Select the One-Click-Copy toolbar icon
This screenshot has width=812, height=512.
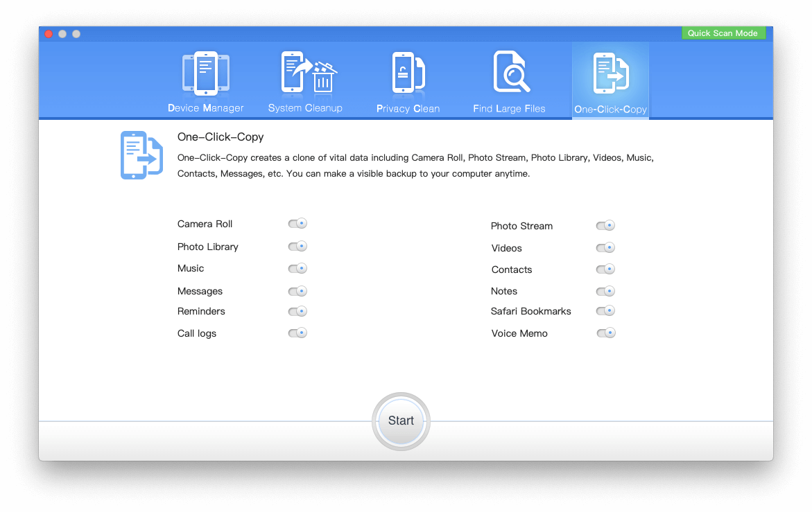tap(610, 73)
